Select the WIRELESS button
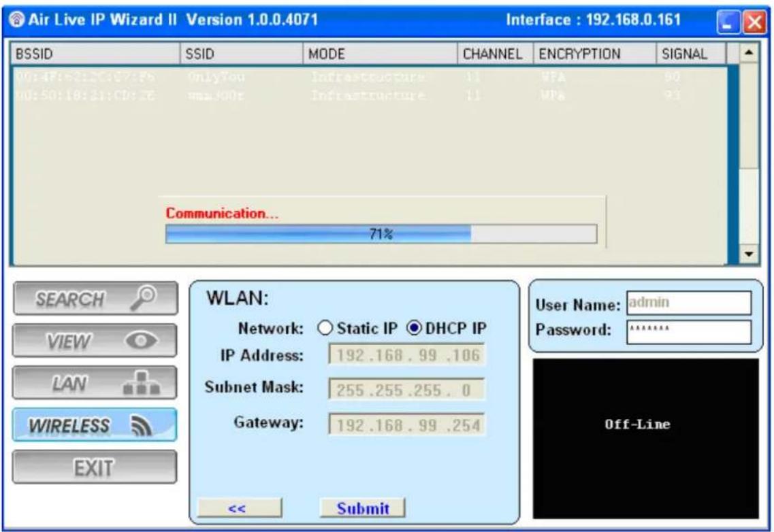Image resolution: width=774 pixels, height=532 pixels. [x=95, y=425]
